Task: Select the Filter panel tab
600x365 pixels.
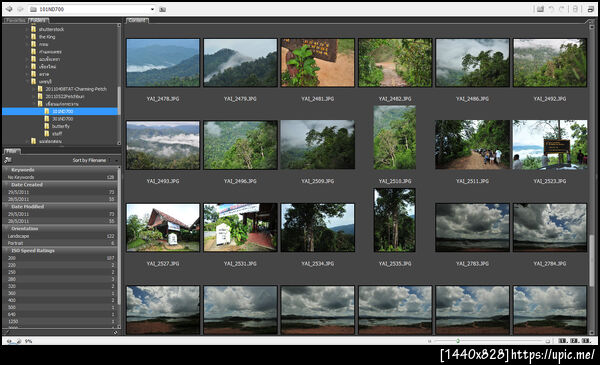Action: pos(12,151)
